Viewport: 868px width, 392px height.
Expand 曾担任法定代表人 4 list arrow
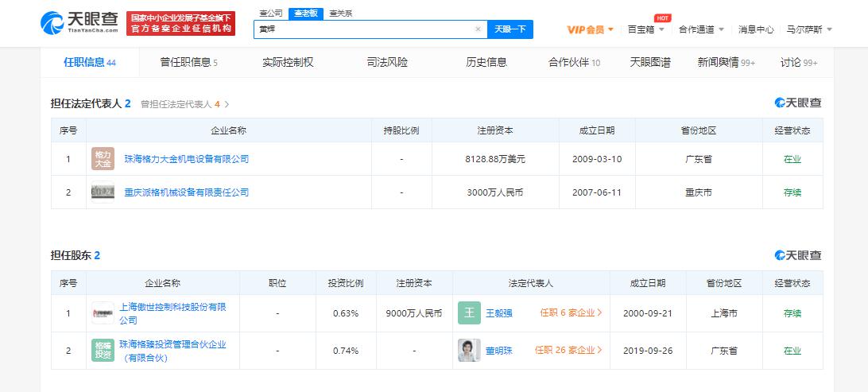point(227,103)
